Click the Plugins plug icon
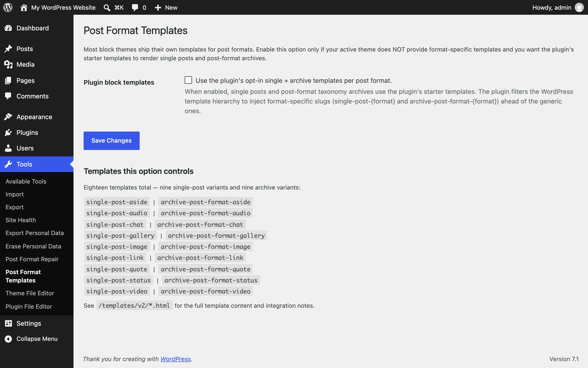Image resolution: width=588 pixels, height=368 pixels. pyautogui.click(x=8, y=132)
